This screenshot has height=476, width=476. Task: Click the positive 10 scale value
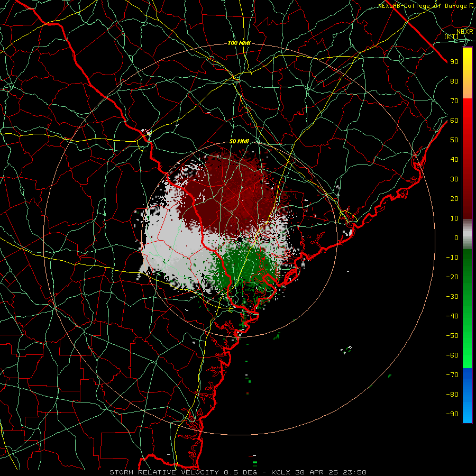tap(454, 218)
